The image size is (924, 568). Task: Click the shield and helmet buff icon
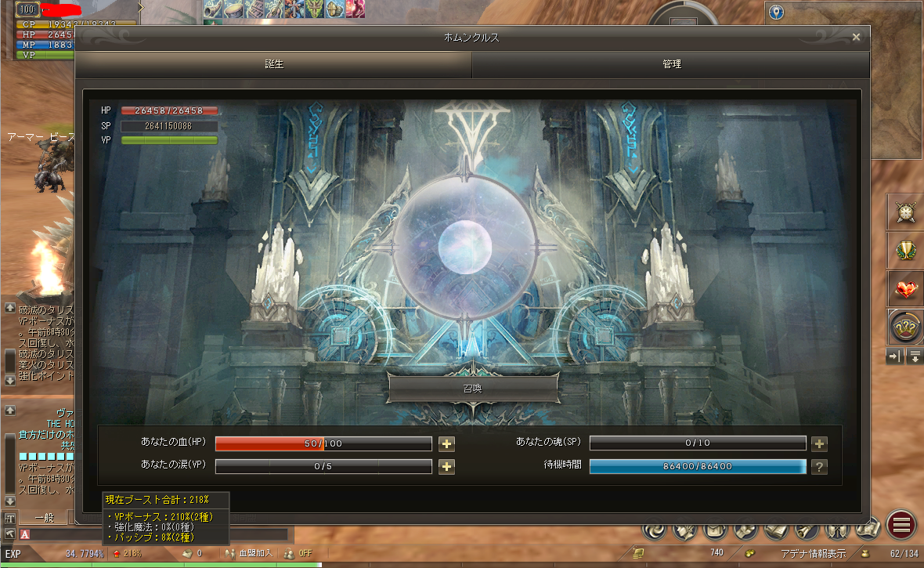tap(334, 9)
